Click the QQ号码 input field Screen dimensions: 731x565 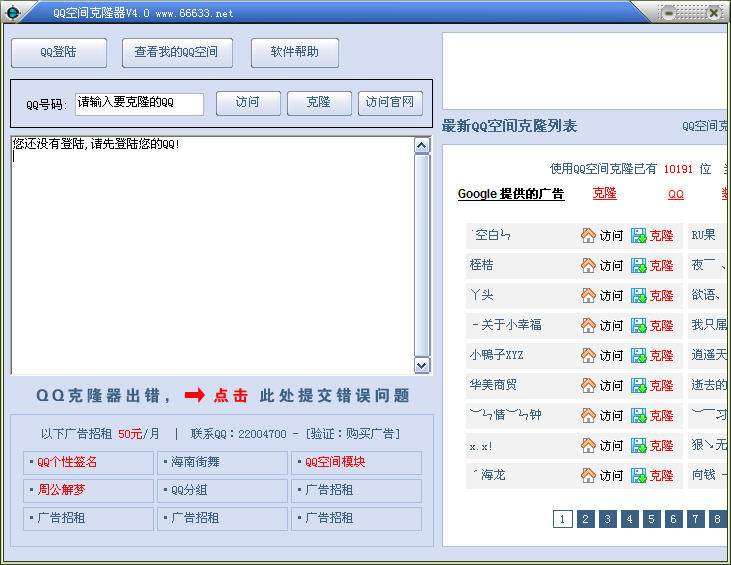[139, 103]
